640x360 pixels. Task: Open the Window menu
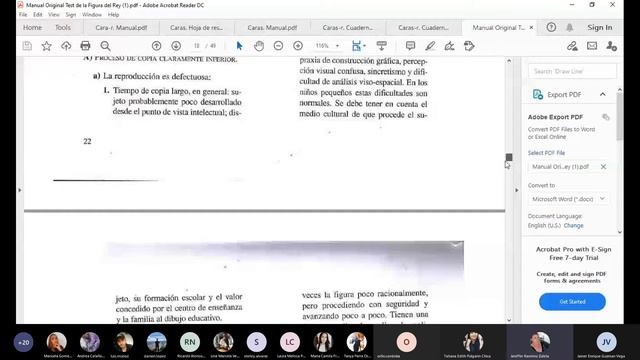tap(92, 14)
